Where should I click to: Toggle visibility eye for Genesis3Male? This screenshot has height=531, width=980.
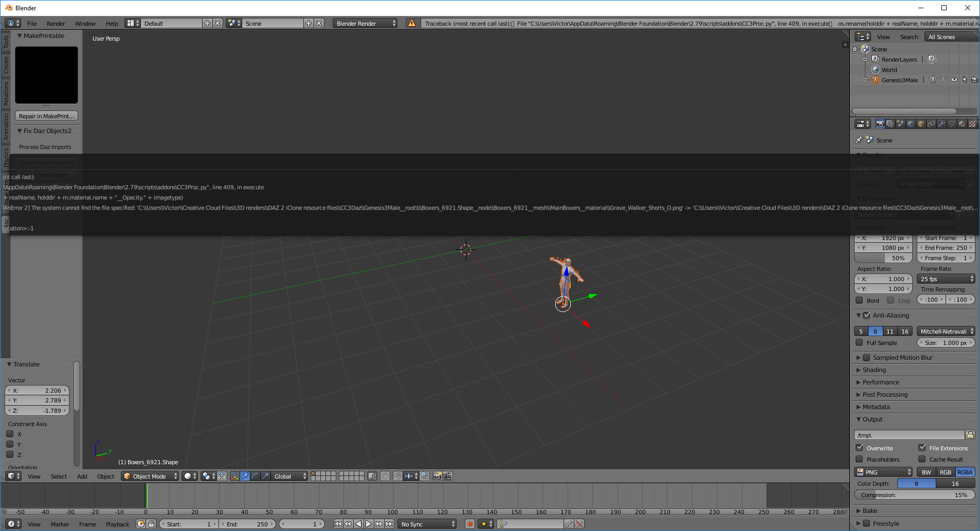pos(954,80)
